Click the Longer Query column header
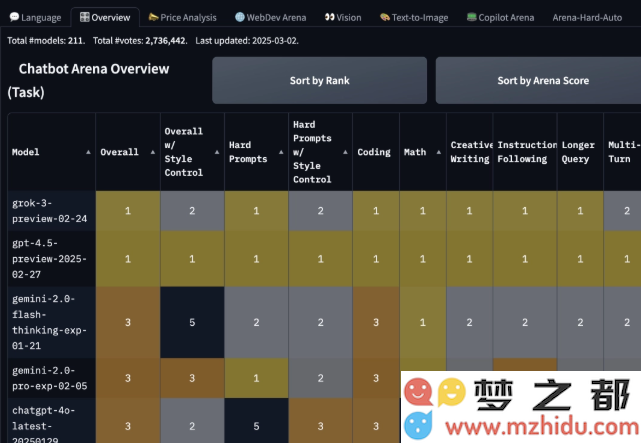The width and height of the screenshot is (641, 443). pyautogui.click(x=580, y=152)
